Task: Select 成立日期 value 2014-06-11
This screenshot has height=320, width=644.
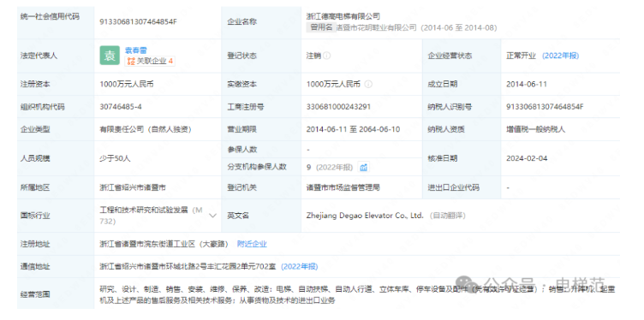Action: point(527,84)
